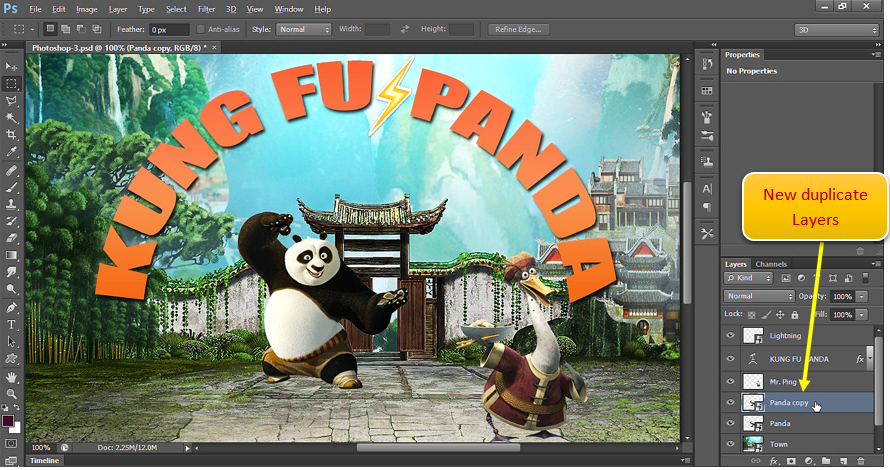890x470 pixels.
Task: Hide the Lightning layer
Action: pos(731,335)
